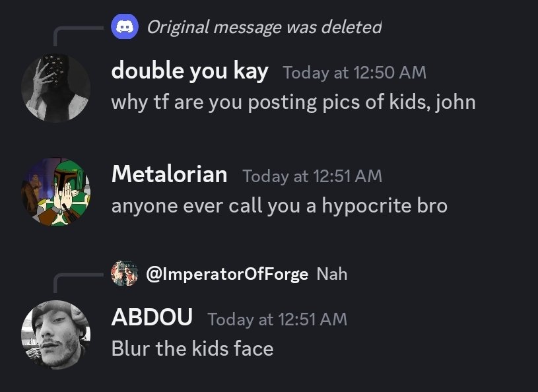Open double you kay's profile avatar

[x=55, y=88]
